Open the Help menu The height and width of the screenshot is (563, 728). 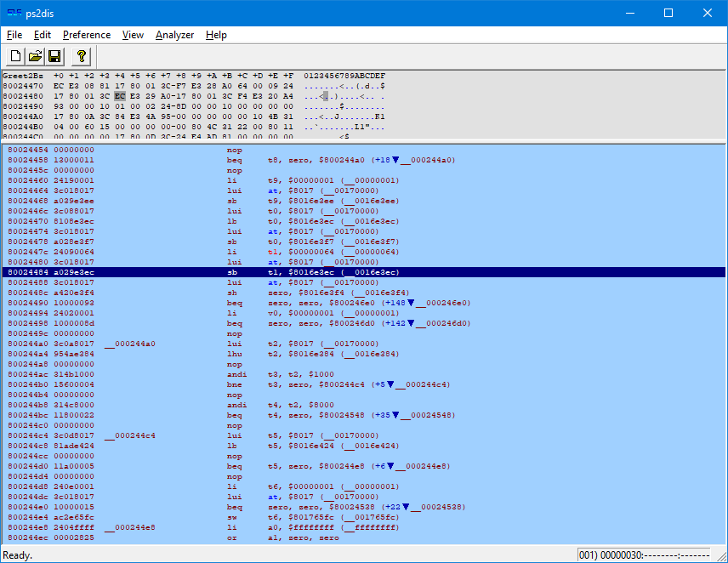(x=216, y=35)
